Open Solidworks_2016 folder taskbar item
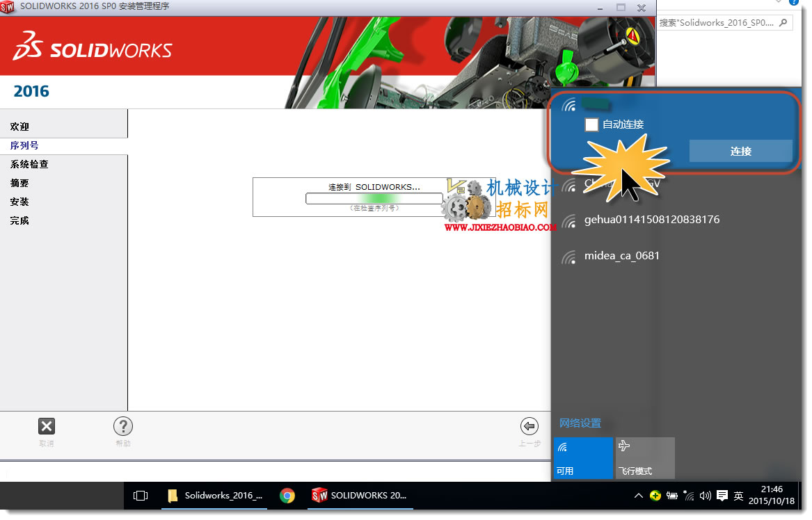Screen dimensions: 812x520 pos(214,496)
